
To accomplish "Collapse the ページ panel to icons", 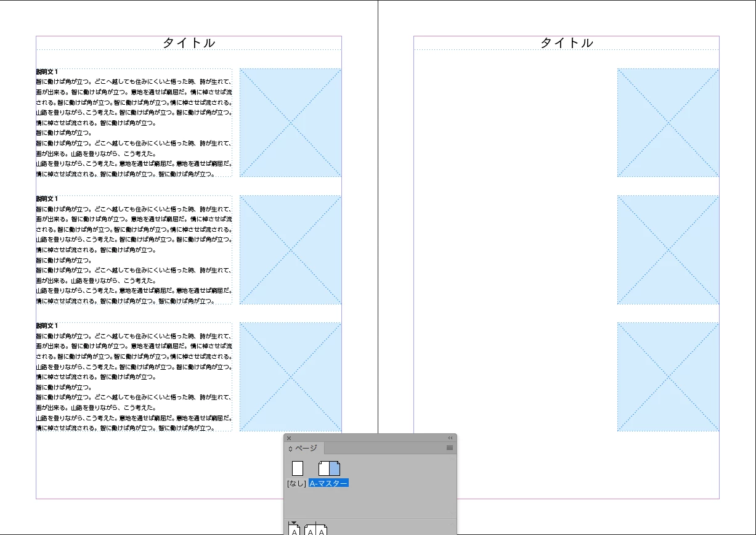I will point(450,438).
